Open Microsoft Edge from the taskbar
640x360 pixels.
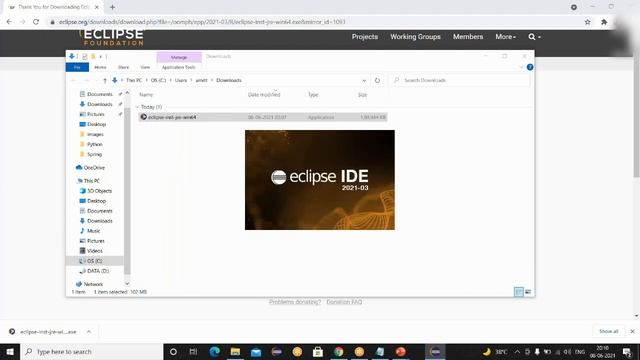214,352
